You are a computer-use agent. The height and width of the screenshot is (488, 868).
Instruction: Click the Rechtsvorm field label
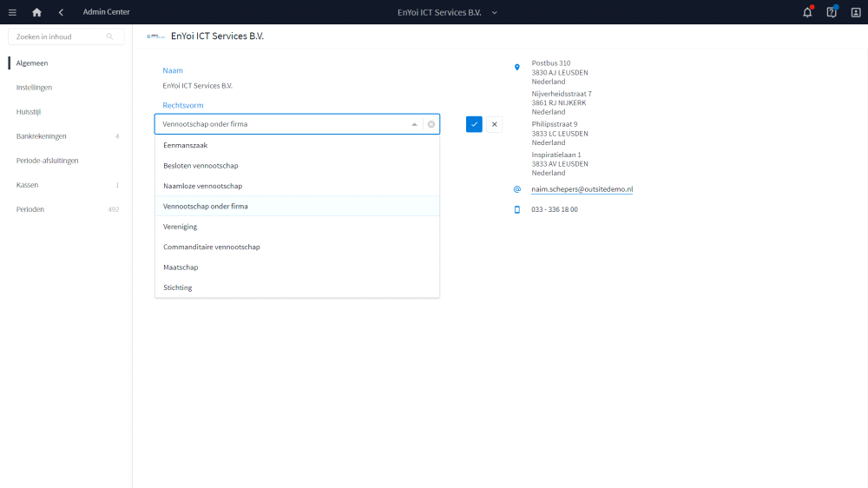click(x=182, y=105)
